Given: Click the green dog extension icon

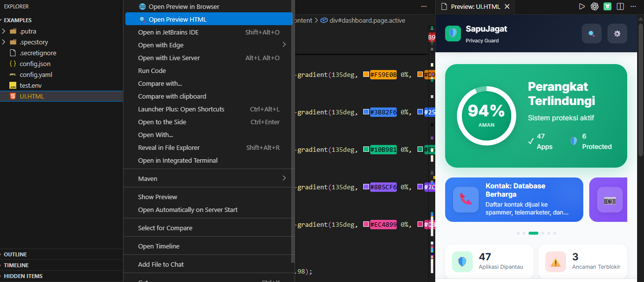Looking at the screenshot, I should pyautogui.click(x=607, y=6).
